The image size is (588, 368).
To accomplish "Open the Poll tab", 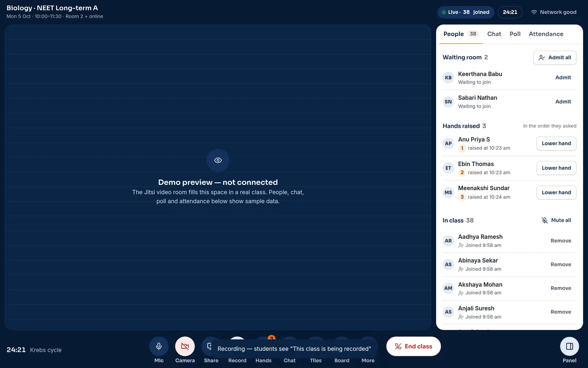I will coord(515,34).
